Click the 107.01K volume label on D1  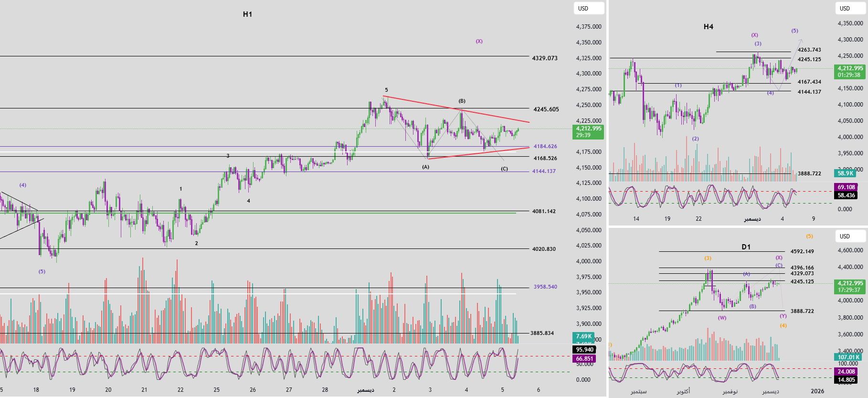pos(848,357)
